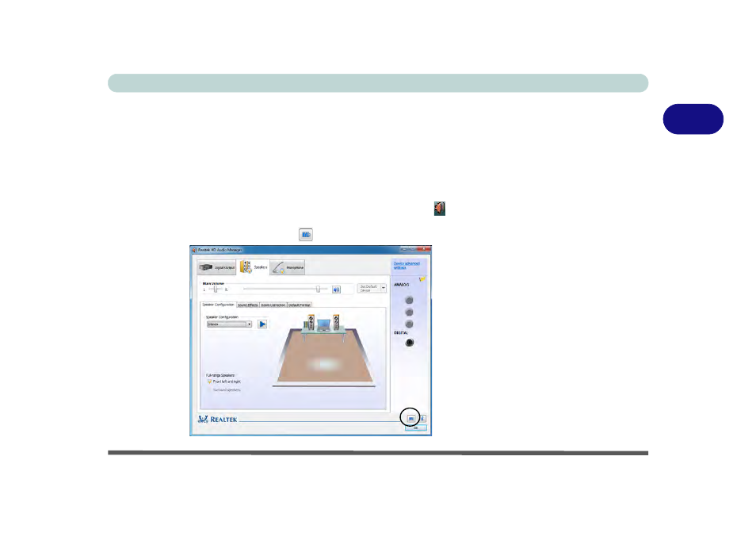Click the blue battery icon above the dialog
The width and height of the screenshot is (756, 533).
click(x=306, y=235)
